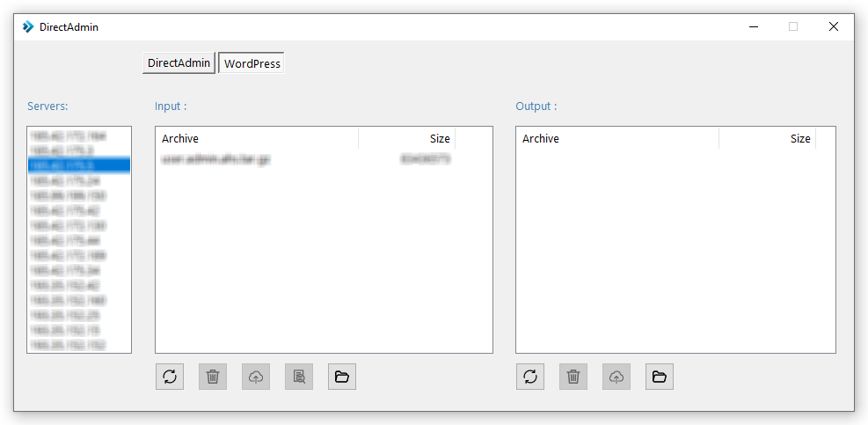Select the blurred archive row in Input list
The height and width of the screenshot is (425, 868).
306,159
